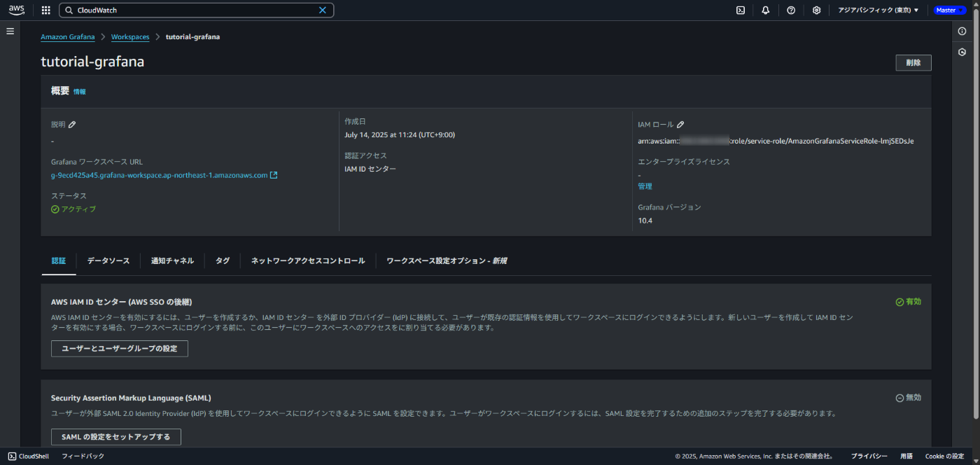The image size is (980, 465).
Task: Click the IAM ID センター auth access value
Action: click(x=370, y=169)
